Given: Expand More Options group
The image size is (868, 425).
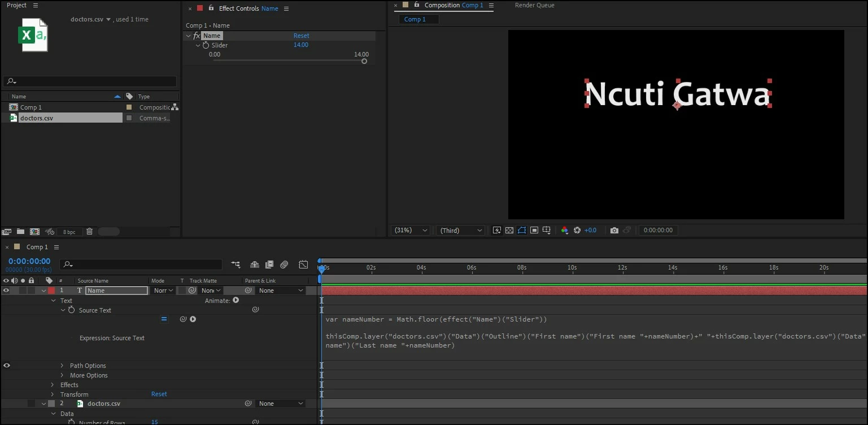Looking at the screenshot, I should (62, 375).
